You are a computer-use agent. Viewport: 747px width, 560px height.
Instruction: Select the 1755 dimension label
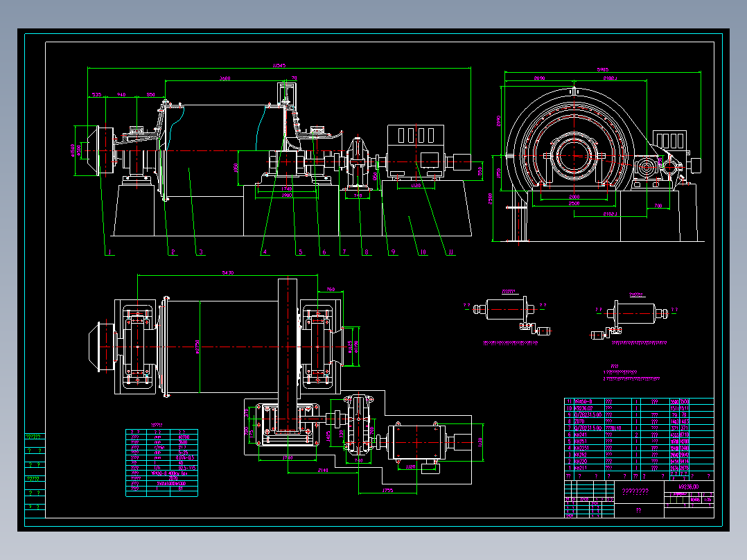[388, 491]
